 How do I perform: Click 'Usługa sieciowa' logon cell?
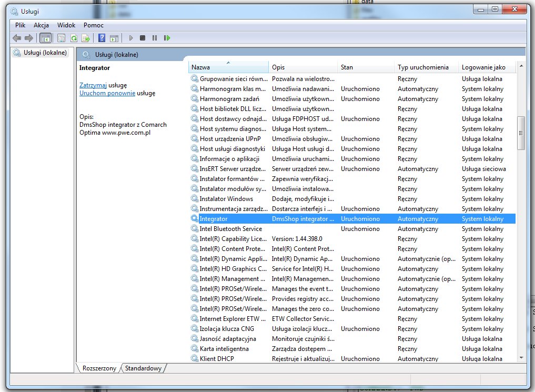[x=483, y=168]
